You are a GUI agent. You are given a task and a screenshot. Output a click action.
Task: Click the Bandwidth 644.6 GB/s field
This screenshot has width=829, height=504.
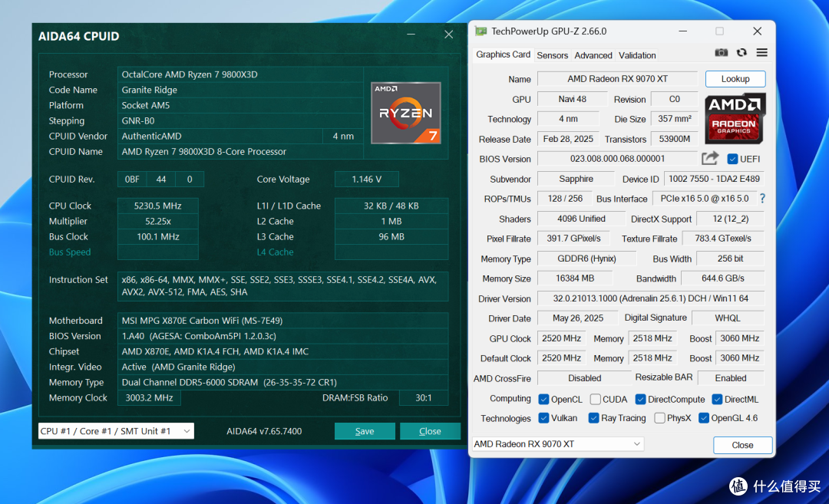coord(723,278)
